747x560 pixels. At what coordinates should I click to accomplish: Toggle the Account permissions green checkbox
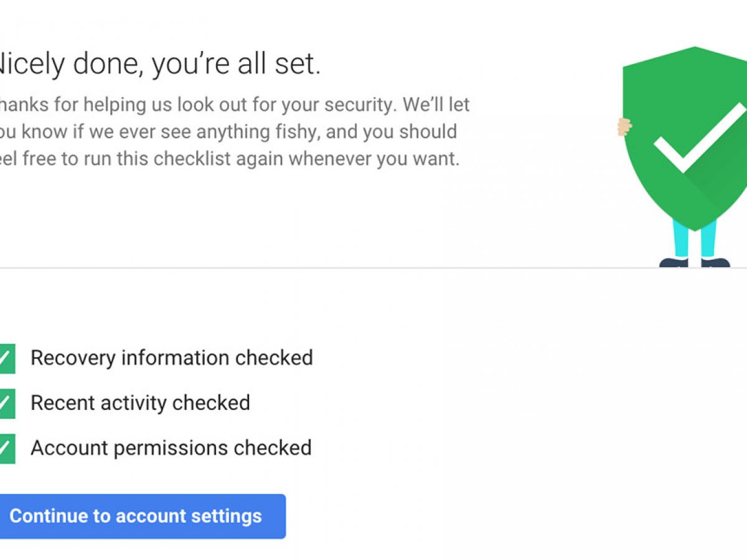coord(6,448)
